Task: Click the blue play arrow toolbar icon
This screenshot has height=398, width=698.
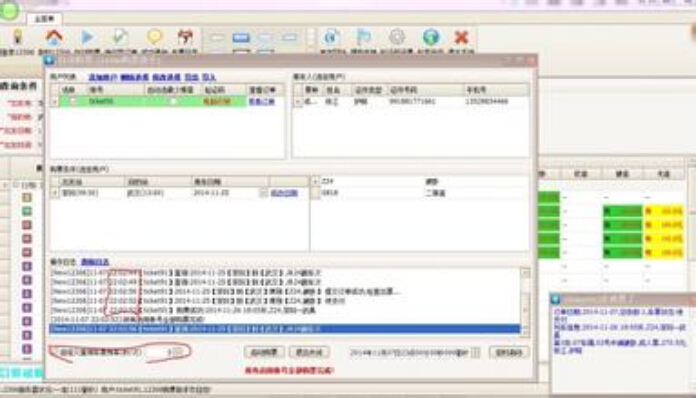Action: click(87, 37)
